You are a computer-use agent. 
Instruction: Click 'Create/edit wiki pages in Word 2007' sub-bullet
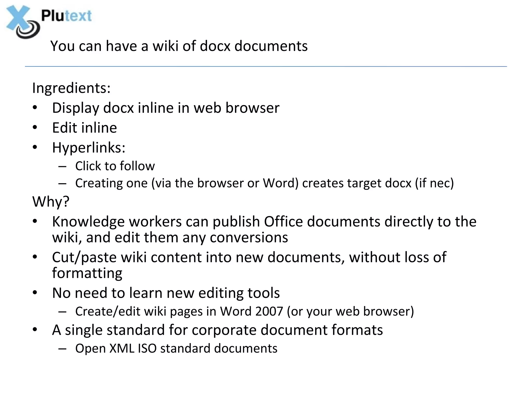coord(244,312)
